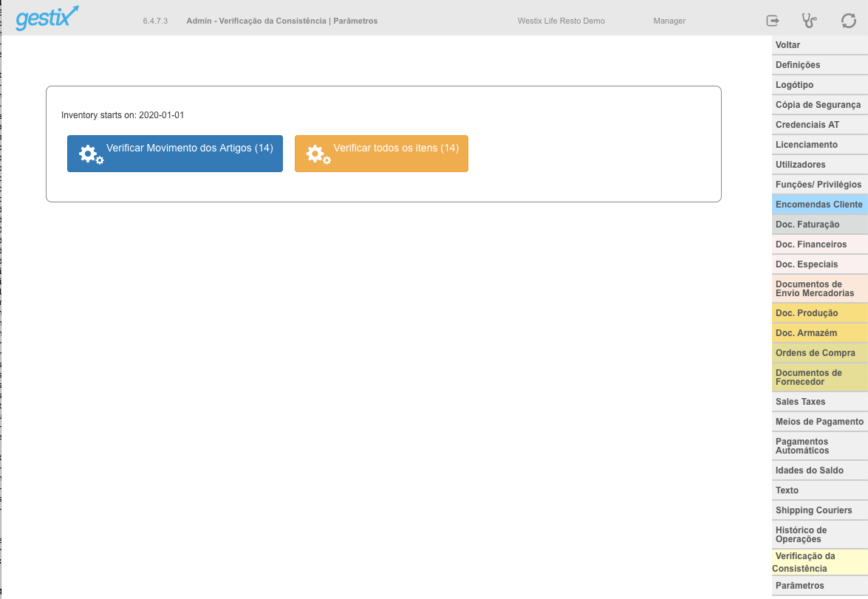Click version number 6.4.7.3
This screenshot has width=868, height=599.
pos(155,21)
